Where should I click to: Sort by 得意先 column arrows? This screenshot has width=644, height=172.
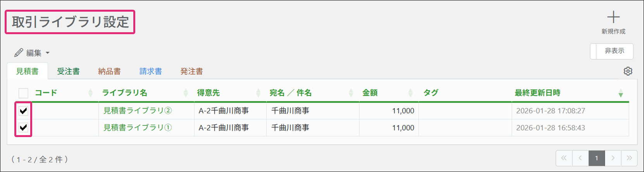click(x=258, y=93)
